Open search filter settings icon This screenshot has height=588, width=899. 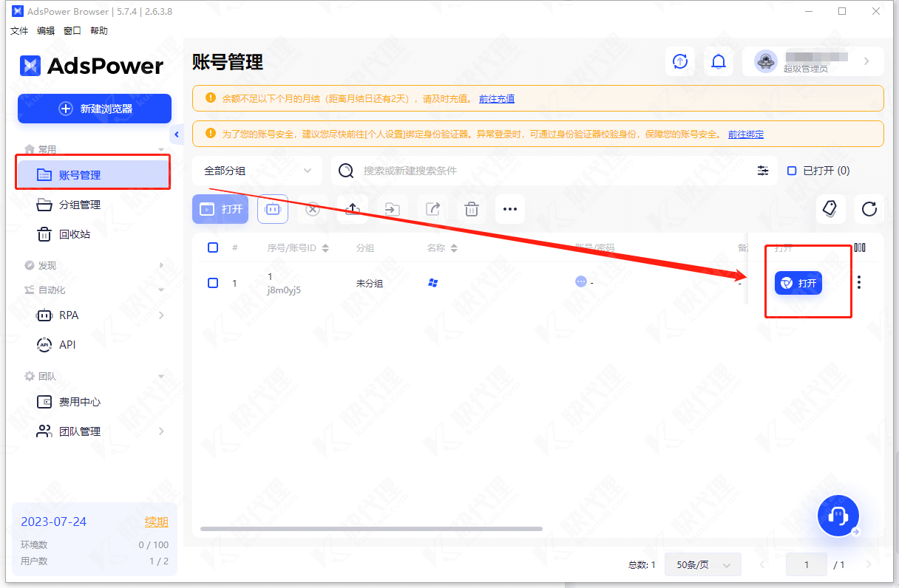coord(763,171)
